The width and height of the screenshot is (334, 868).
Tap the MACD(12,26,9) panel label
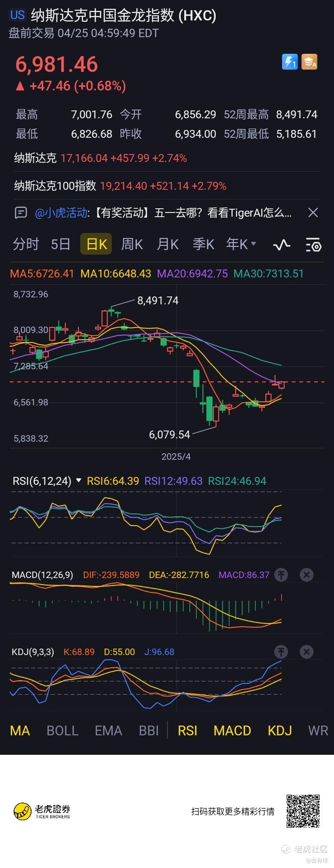click(x=42, y=575)
